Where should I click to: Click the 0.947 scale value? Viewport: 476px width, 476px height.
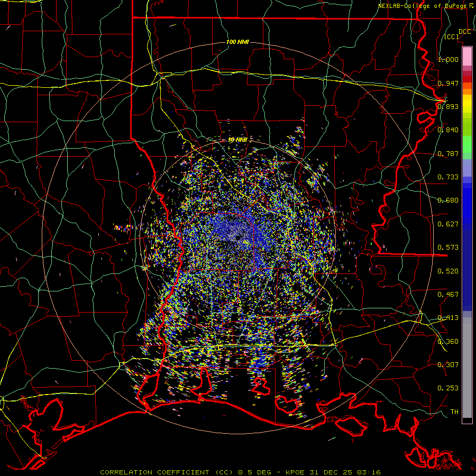448,83
